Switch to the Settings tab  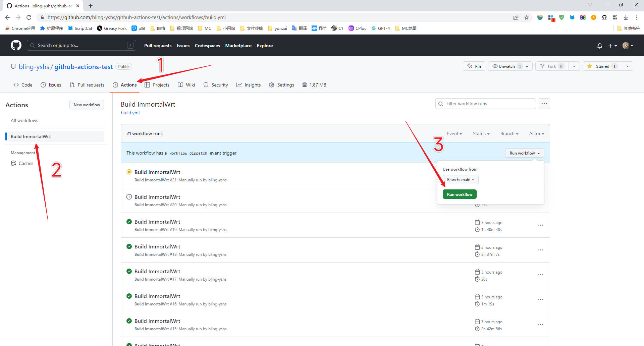[x=281, y=85]
